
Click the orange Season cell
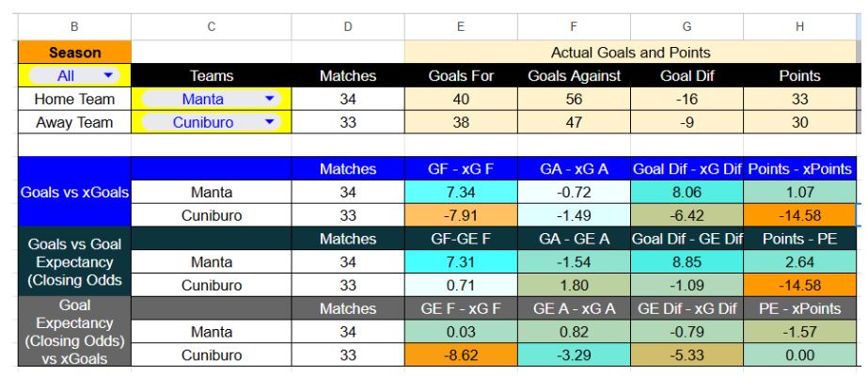(x=74, y=54)
